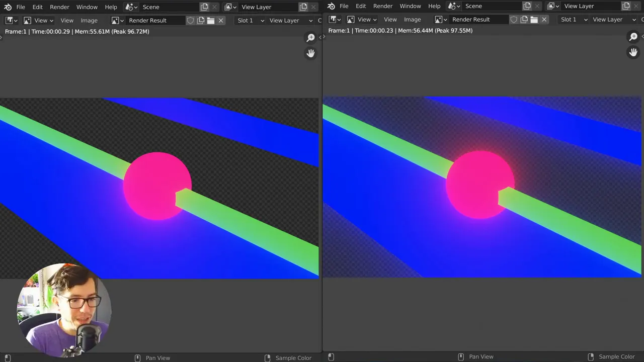
Task: Open the View menu in the left image editor header
Action: (x=67, y=21)
